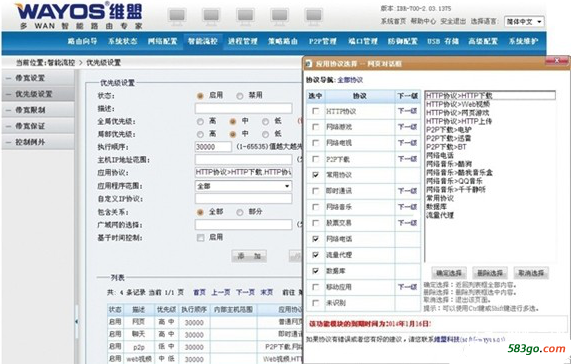
Task: Go to 系统首页 link
Action: point(393,21)
